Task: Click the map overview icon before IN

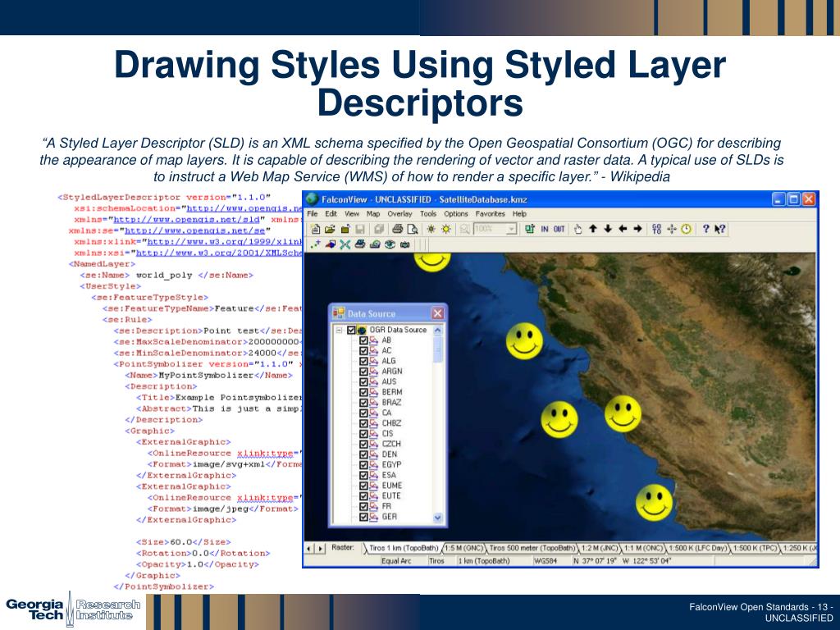Action: [x=530, y=230]
